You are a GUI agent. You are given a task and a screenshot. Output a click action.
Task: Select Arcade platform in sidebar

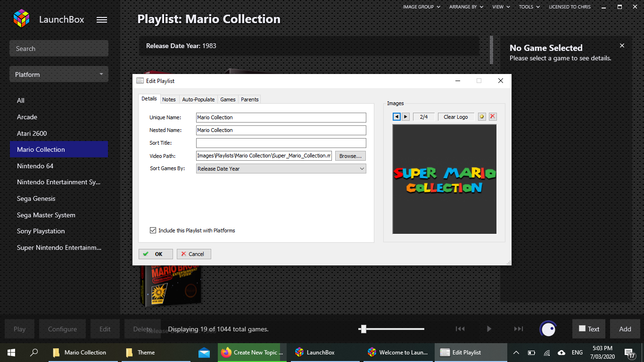pos(59,117)
